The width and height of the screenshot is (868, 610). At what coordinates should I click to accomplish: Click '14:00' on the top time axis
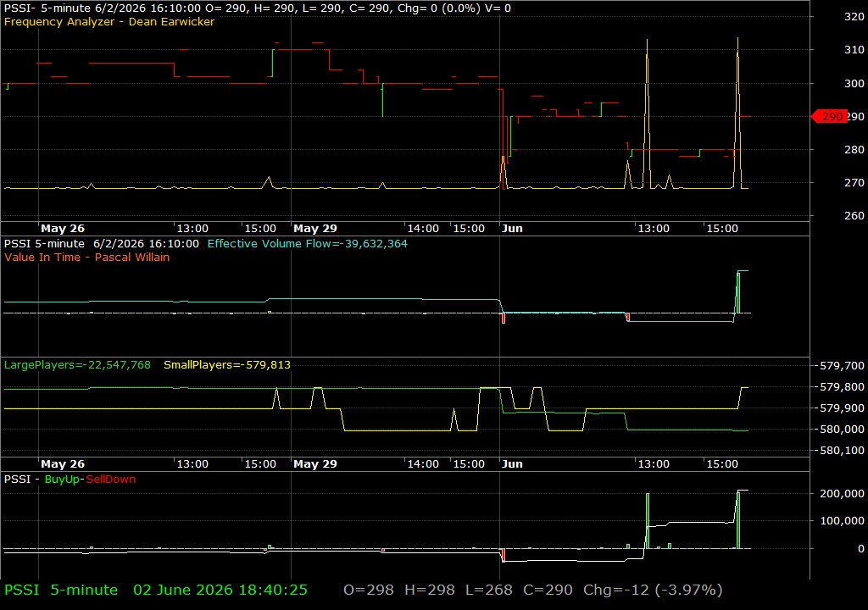click(x=423, y=228)
